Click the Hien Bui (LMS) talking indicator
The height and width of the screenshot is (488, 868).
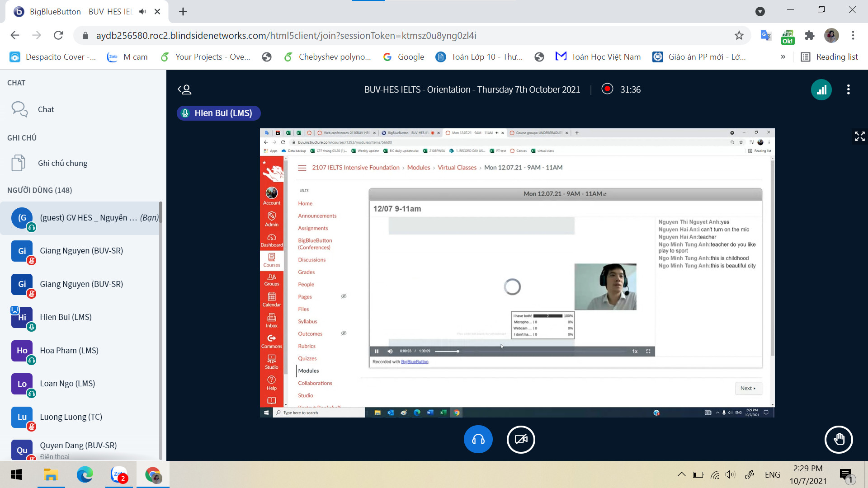pos(218,113)
